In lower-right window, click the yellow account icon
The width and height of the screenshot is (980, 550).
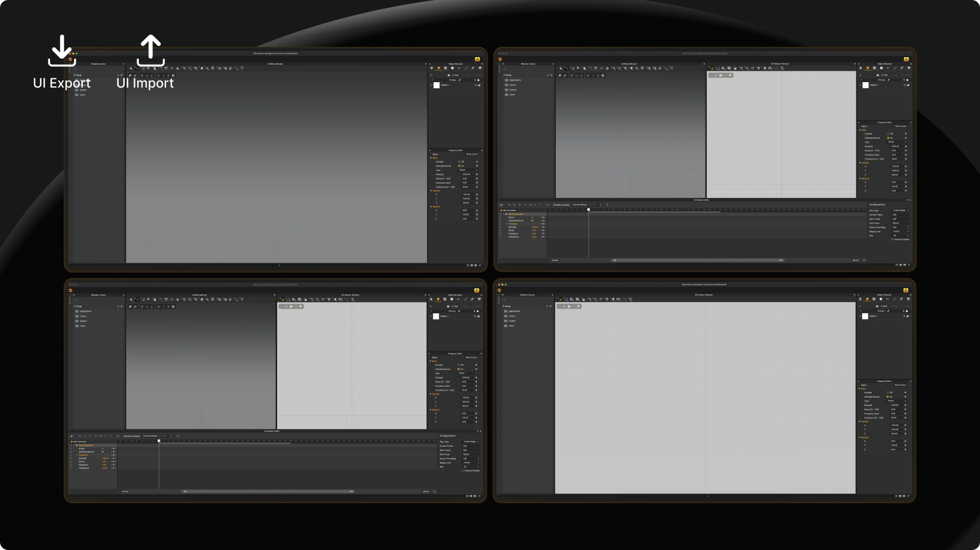[905, 291]
